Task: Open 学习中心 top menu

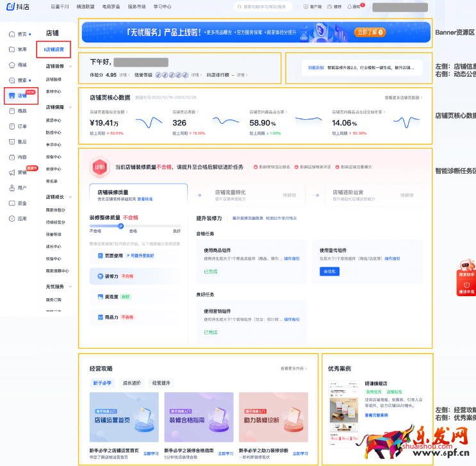Action: (163, 6)
